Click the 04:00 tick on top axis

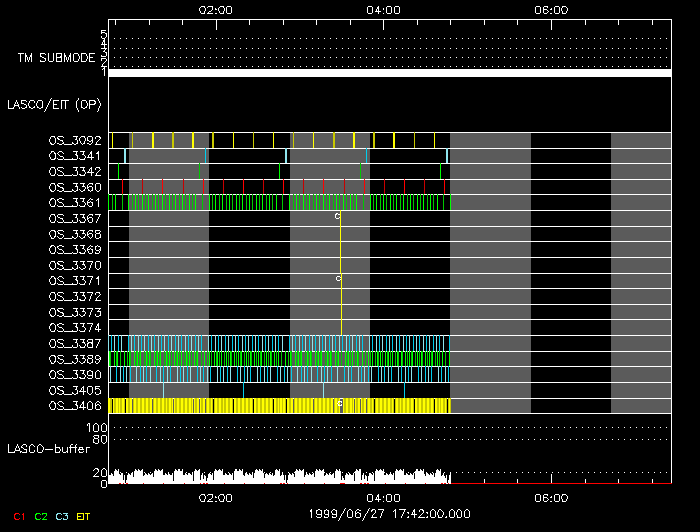pos(384,9)
